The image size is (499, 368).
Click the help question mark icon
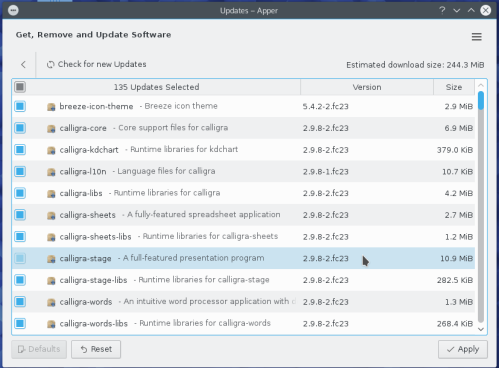coord(442,10)
